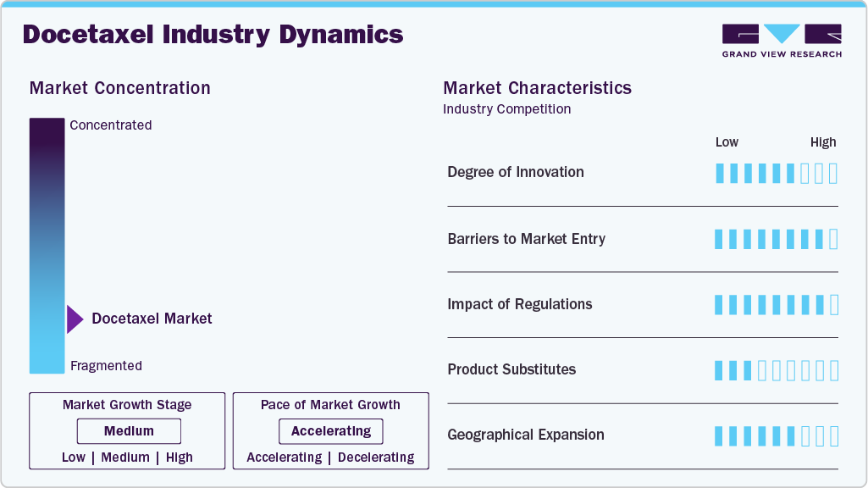Screen dimensions: 868x488
Task: Click the Product Substitutes rating bars
Action: click(x=776, y=370)
